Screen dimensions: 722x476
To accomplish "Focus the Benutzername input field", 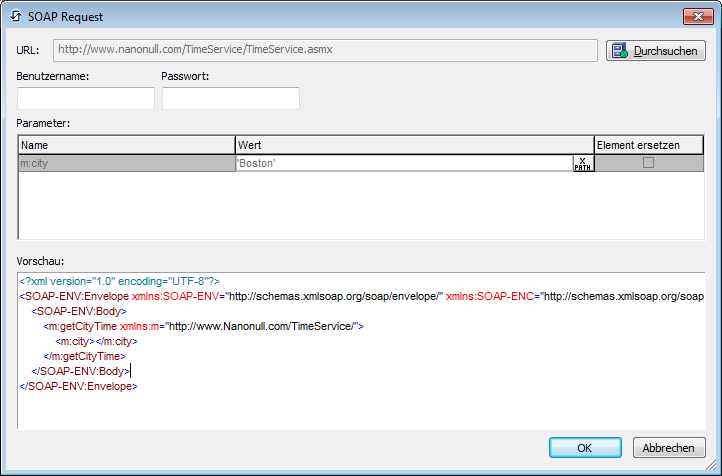I will pyautogui.click(x=86, y=98).
